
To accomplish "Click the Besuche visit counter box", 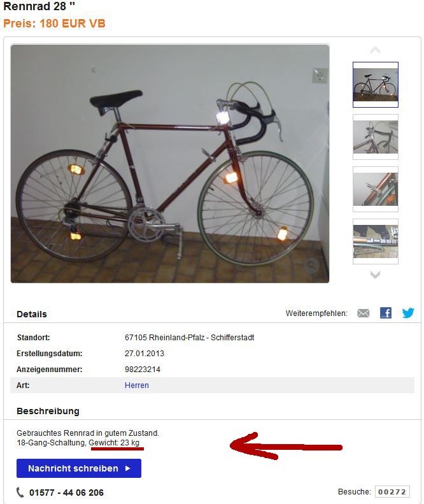I will [392, 492].
